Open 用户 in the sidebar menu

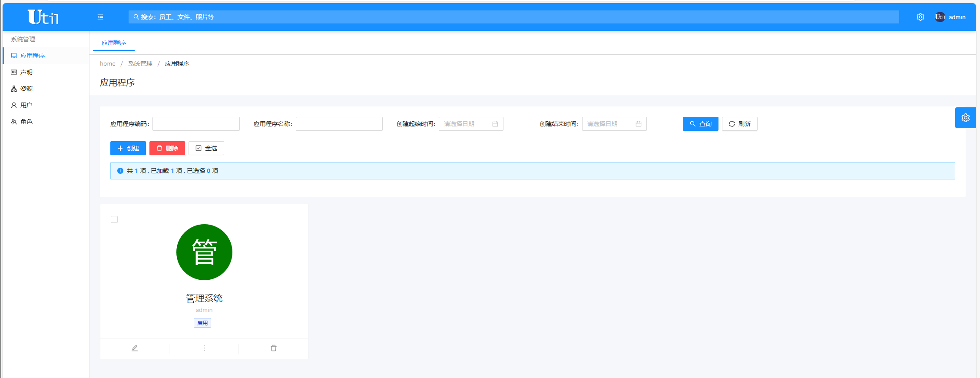[x=46, y=105]
